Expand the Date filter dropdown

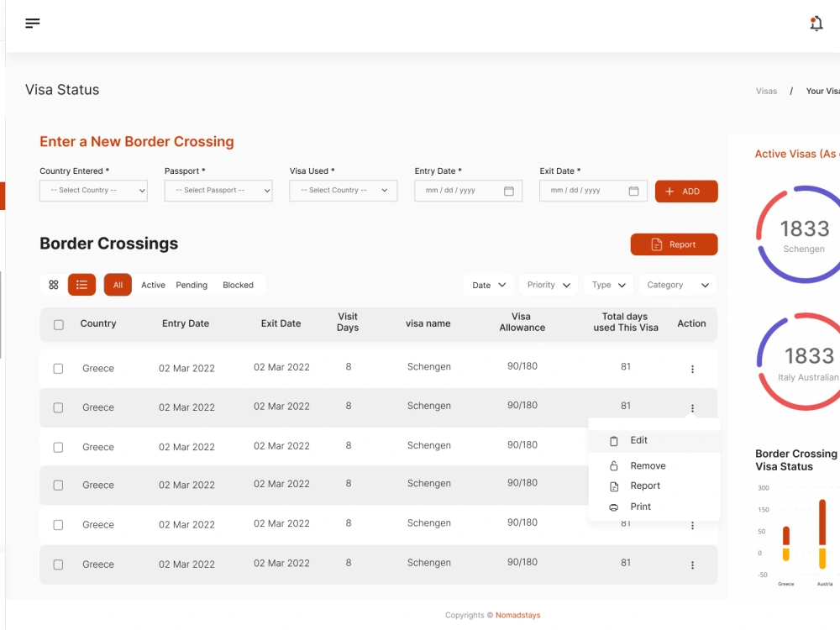point(489,285)
